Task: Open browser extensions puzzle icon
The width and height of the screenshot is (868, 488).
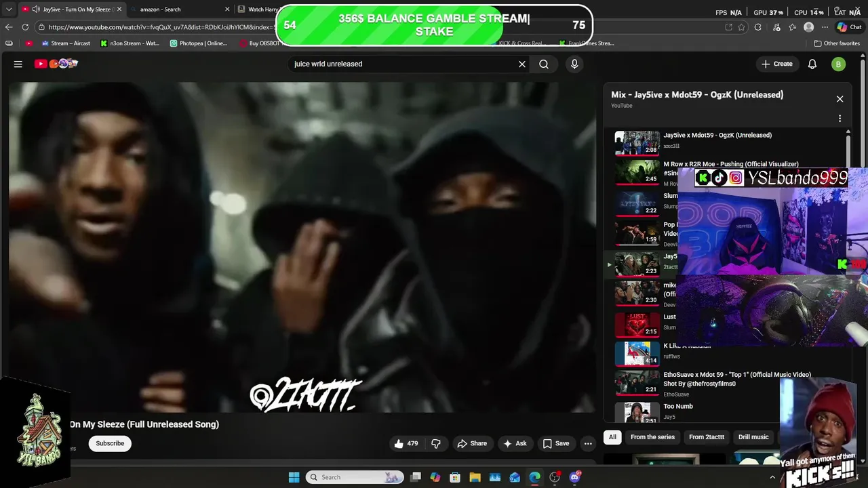Action: [x=758, y=27]
